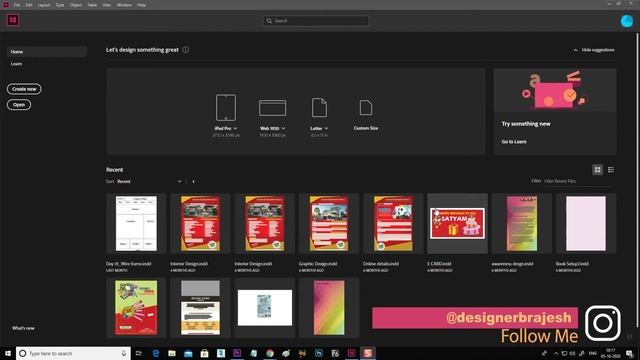
Task: Click the Filter Recent Files field
Action: [579, 181]
